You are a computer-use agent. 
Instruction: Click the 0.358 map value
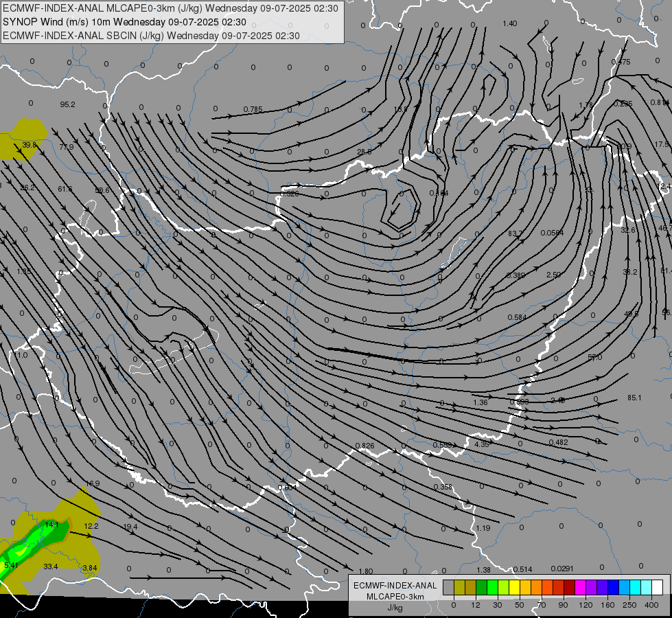click(x=443, y=488)
